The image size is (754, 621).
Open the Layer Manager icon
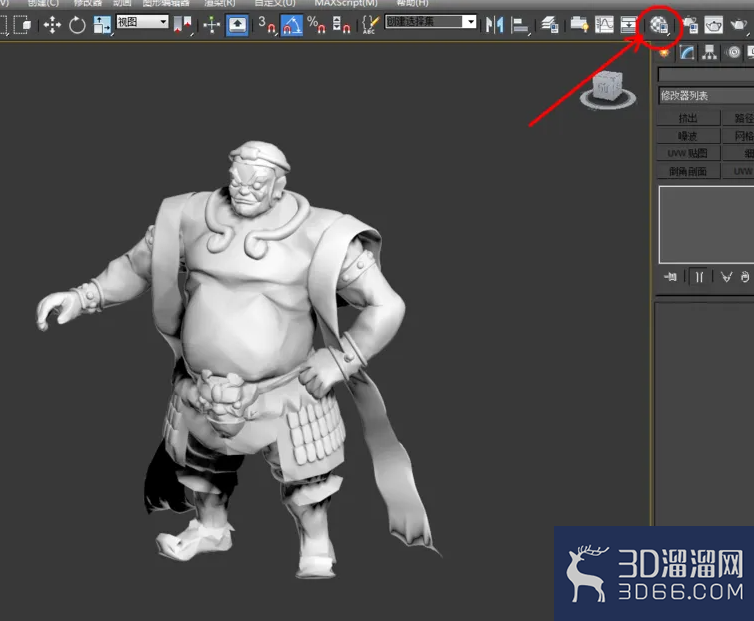(549, 24)
